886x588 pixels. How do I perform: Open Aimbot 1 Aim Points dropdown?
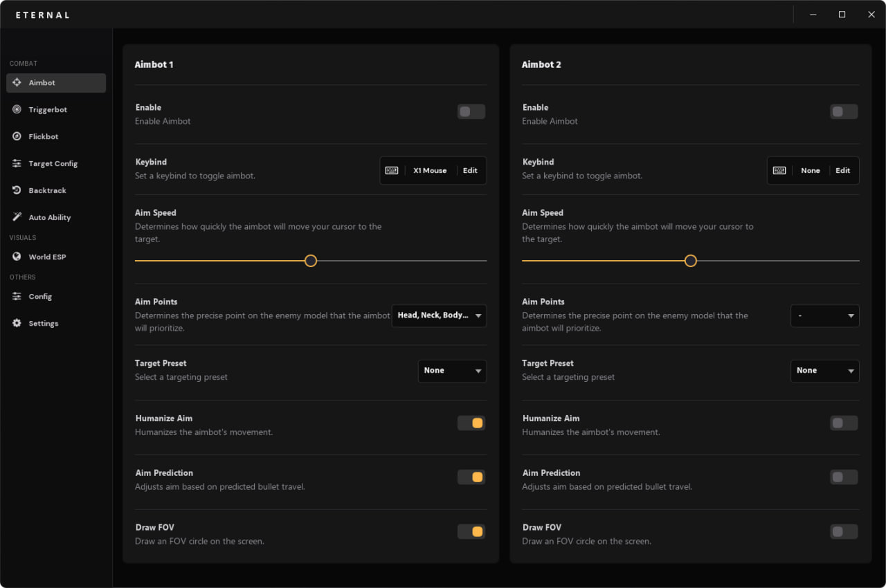(439, 315)
